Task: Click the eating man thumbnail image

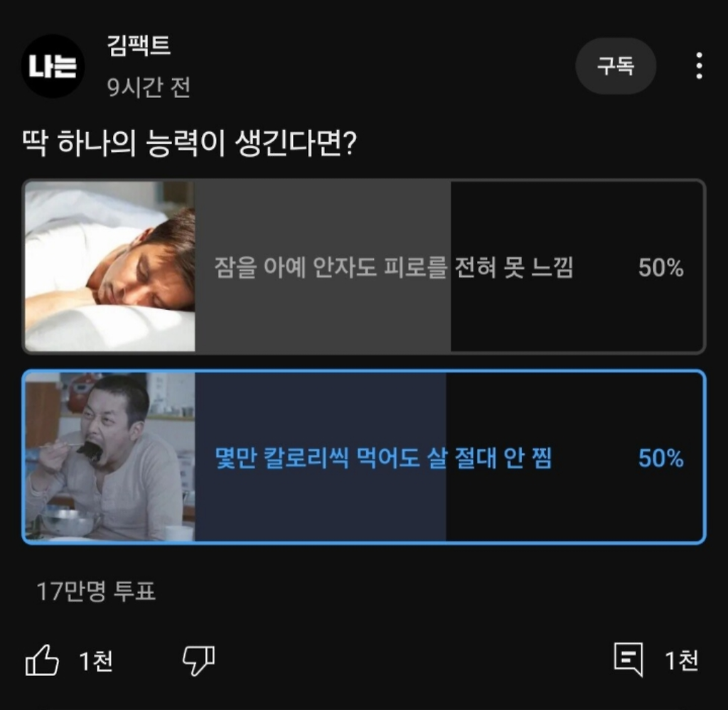Action: click(110, 455)
